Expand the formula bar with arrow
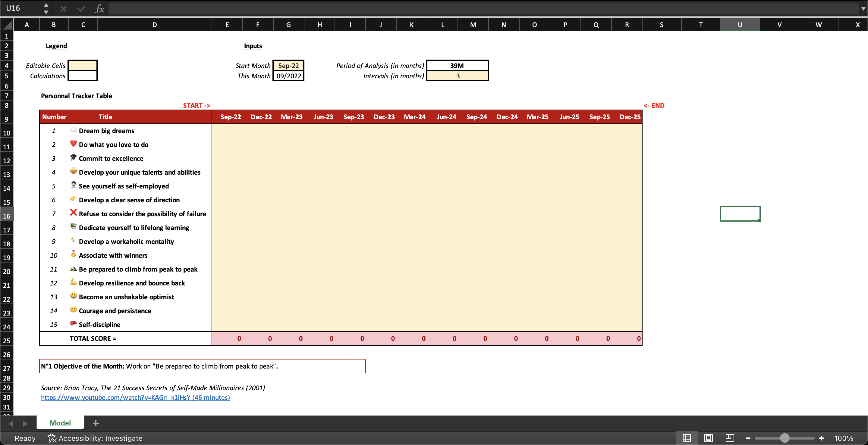This screenshot has width=868, height=445. [x=863, y=8]
